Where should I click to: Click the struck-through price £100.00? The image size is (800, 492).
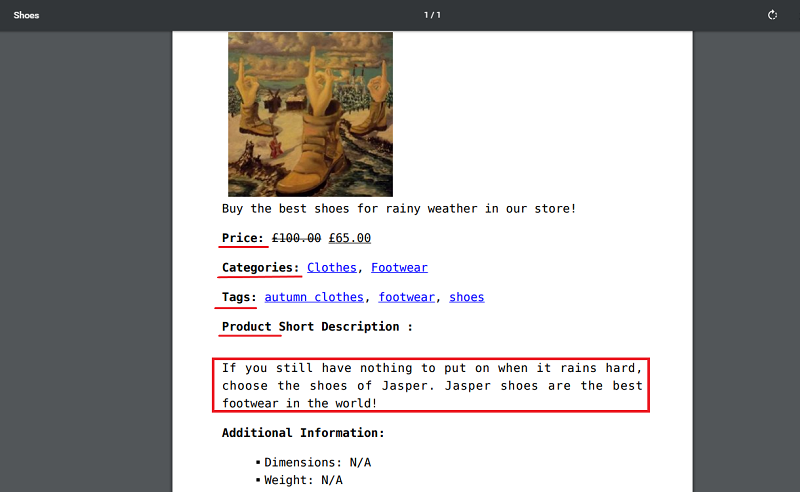coord(296,238)
